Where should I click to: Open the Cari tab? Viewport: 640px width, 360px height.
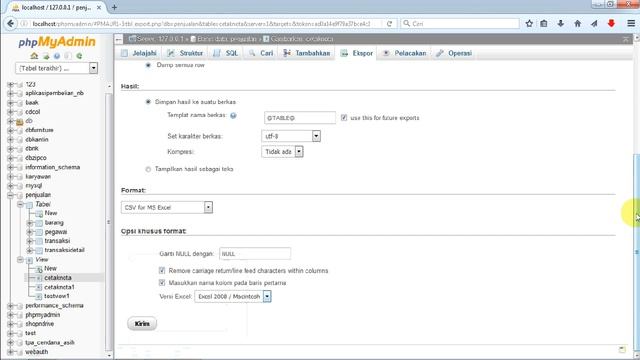coord(261,53)
